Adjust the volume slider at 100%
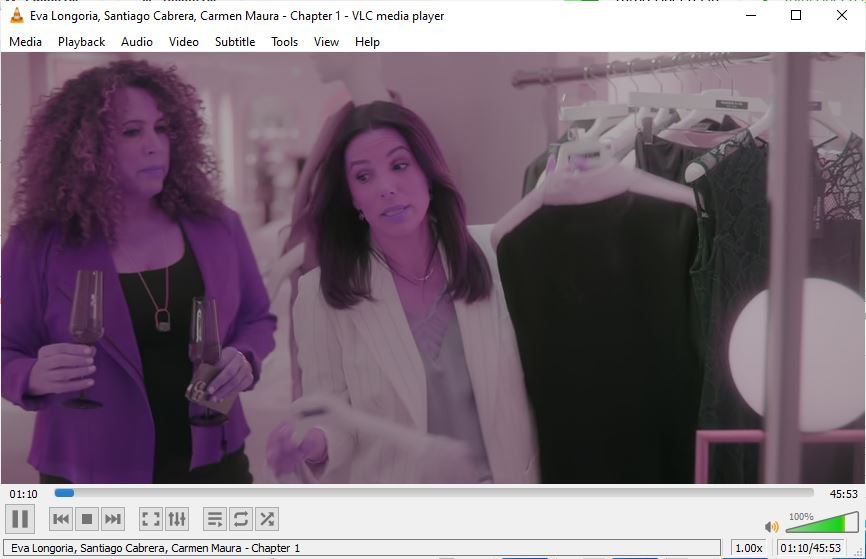 pyautogui.click(x=822, y=522)
